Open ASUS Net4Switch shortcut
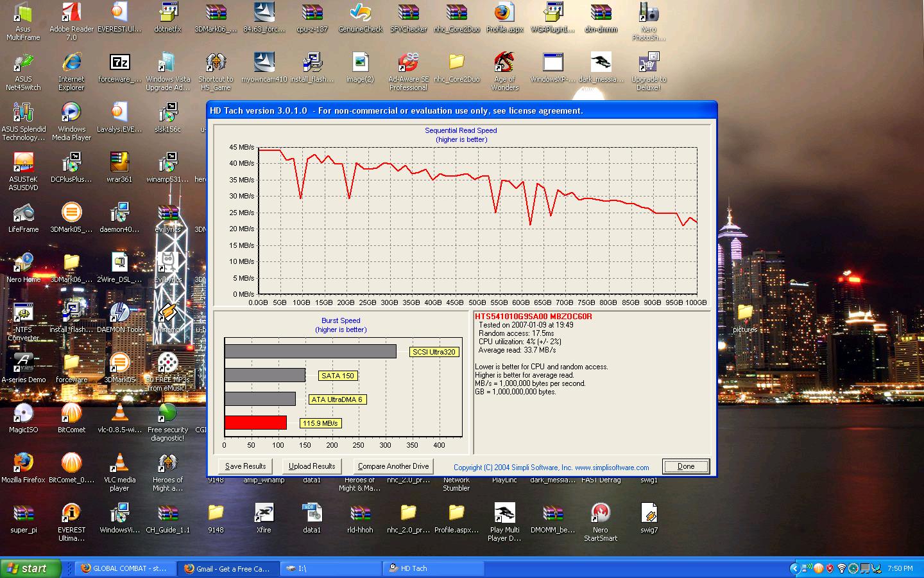This screenshot has height=578, width=924. point(23,71)
